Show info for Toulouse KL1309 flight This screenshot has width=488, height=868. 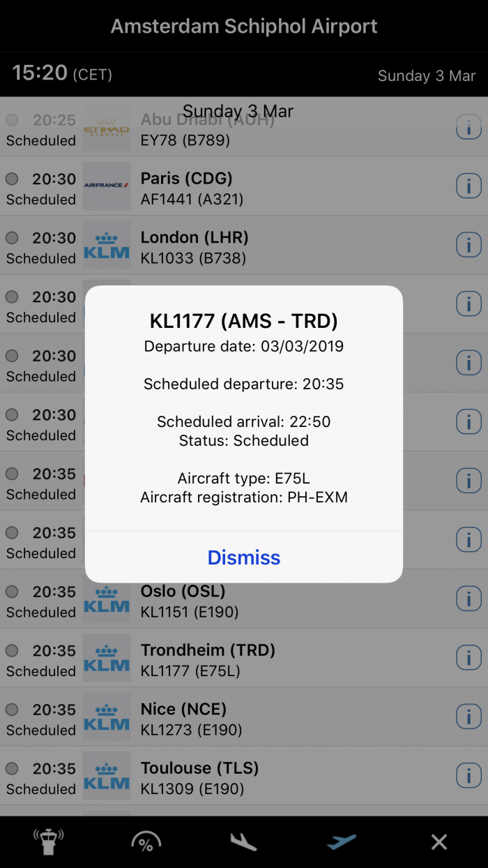(468, 775)
